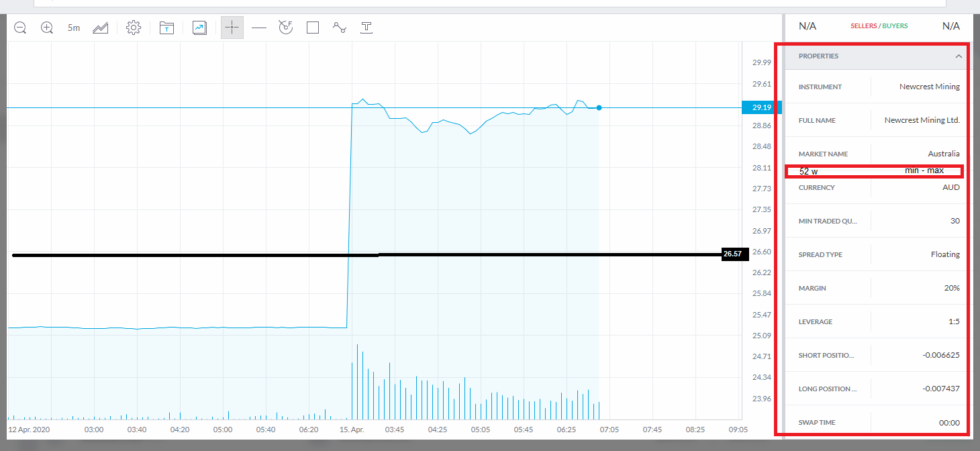The image size is (980, 451).
Task: Click the Sellers sentiment label
Action: click(863, 26)
